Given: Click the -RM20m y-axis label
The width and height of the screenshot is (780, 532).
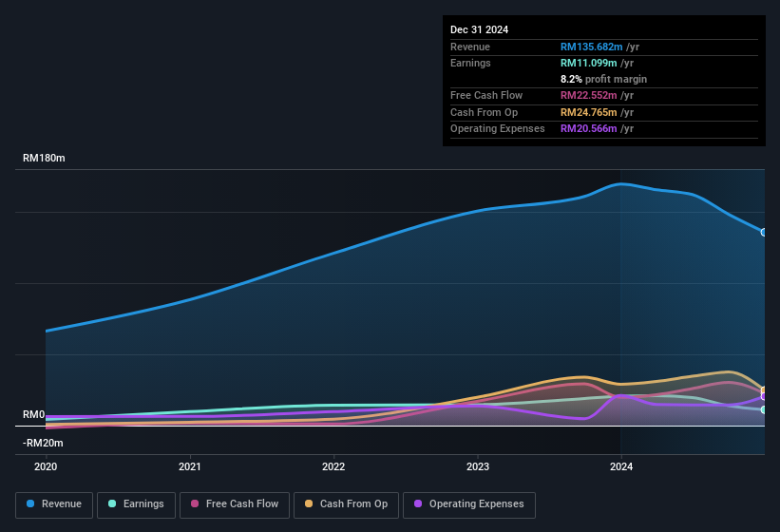Looking at the screenshot, I should click(x=43, y=443).
